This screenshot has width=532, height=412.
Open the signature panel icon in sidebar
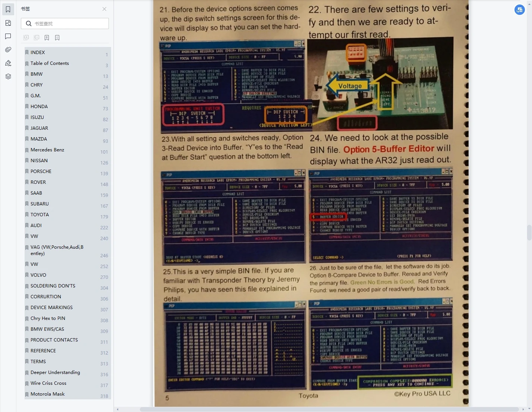click(8, 63)
